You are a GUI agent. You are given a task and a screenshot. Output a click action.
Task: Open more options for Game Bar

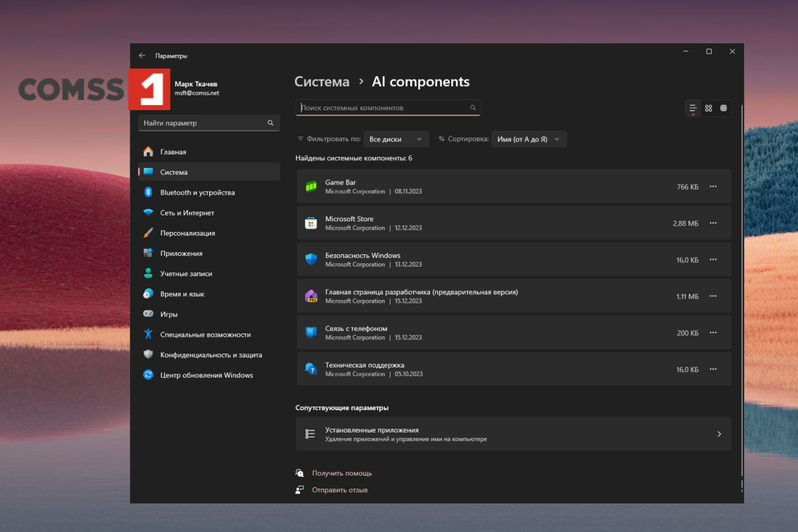(x=713, y=187)
